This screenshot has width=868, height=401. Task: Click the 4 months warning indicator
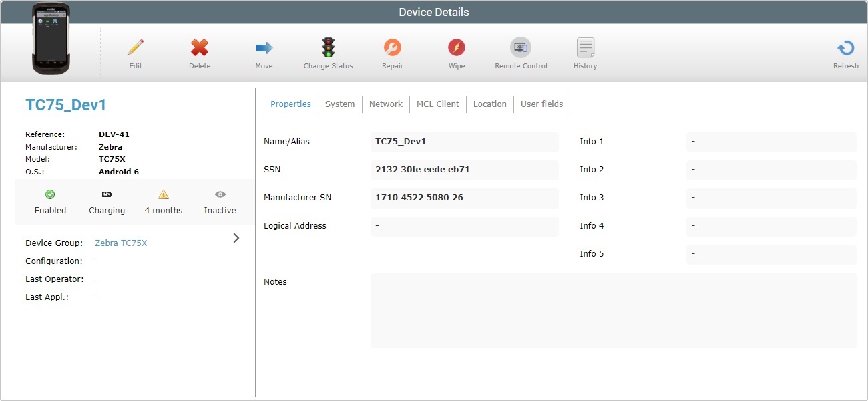[x=163, y=202]
